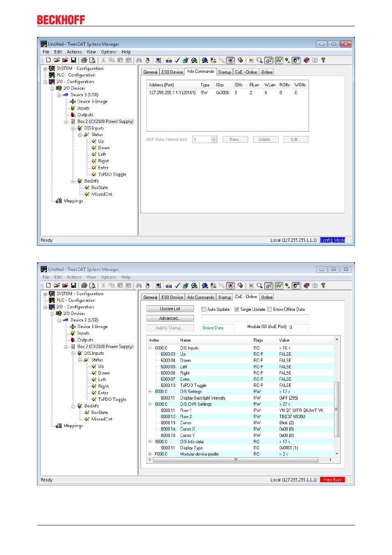The width and height of the screenshot is (392, 555).
Task: Click New document icon in Config Mode window
Action: (48, 60)
